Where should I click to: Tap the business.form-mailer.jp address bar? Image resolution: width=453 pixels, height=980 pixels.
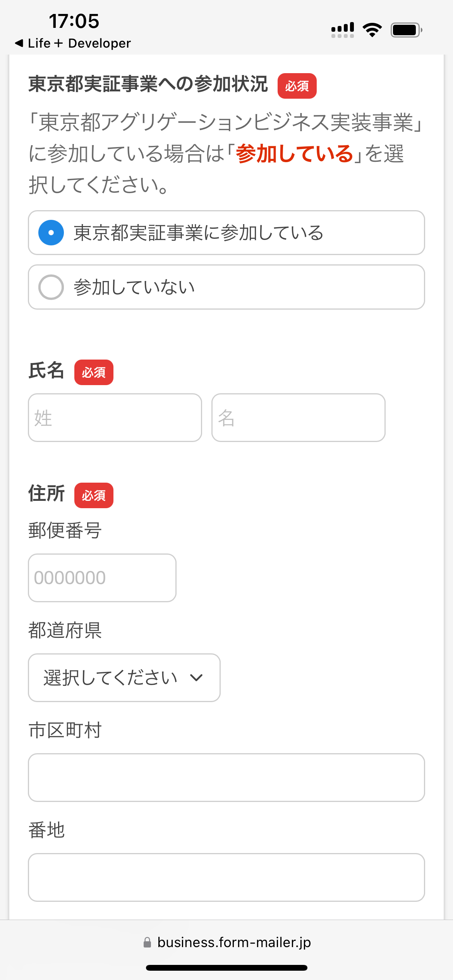226,942
